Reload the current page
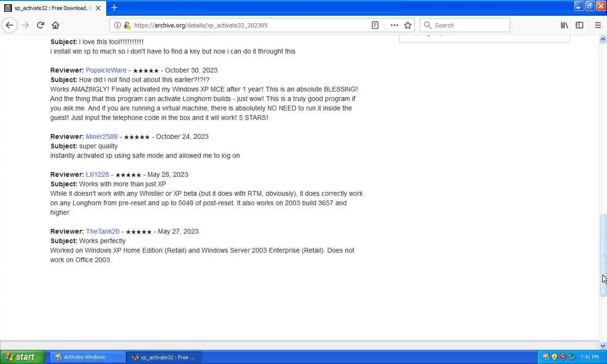Screen dimensions: 607x364 pos(40,25)
